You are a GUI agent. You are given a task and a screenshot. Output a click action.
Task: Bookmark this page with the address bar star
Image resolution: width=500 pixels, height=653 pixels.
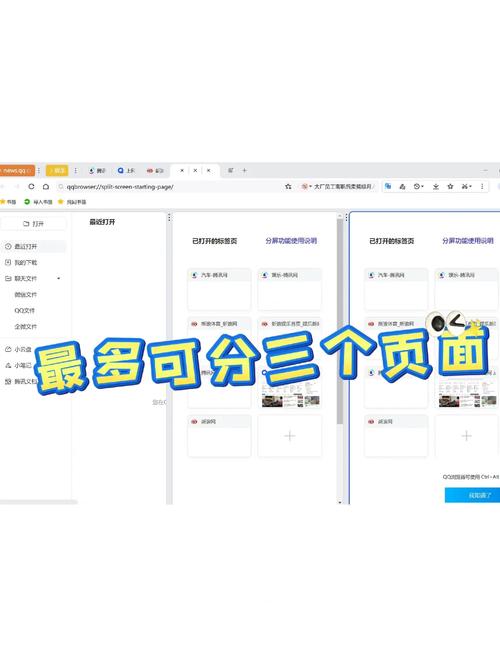pos(288,187)
